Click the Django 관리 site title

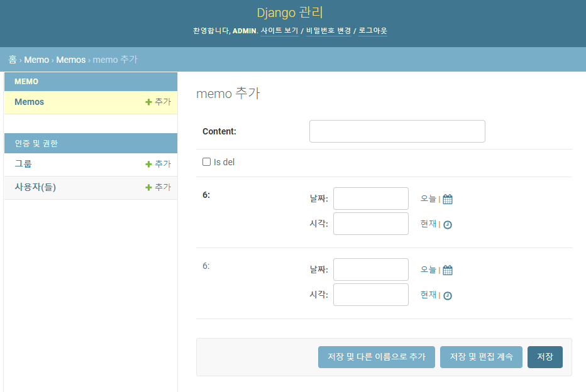(x=290, y=13)
